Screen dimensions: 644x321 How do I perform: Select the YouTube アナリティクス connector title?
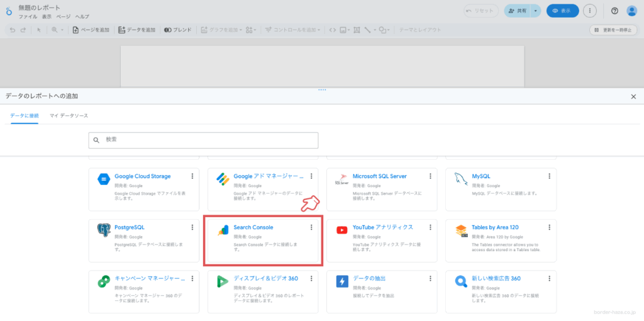pos(383,227)
